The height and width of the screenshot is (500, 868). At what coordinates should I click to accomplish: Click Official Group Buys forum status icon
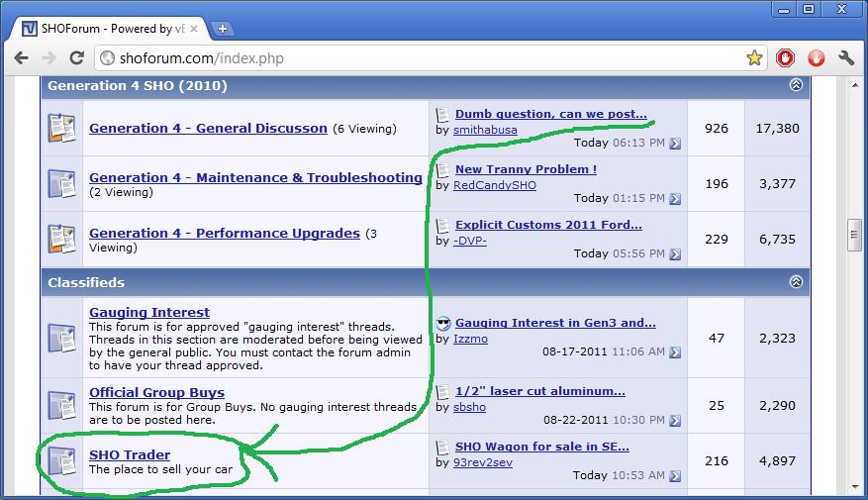point(61,405)
